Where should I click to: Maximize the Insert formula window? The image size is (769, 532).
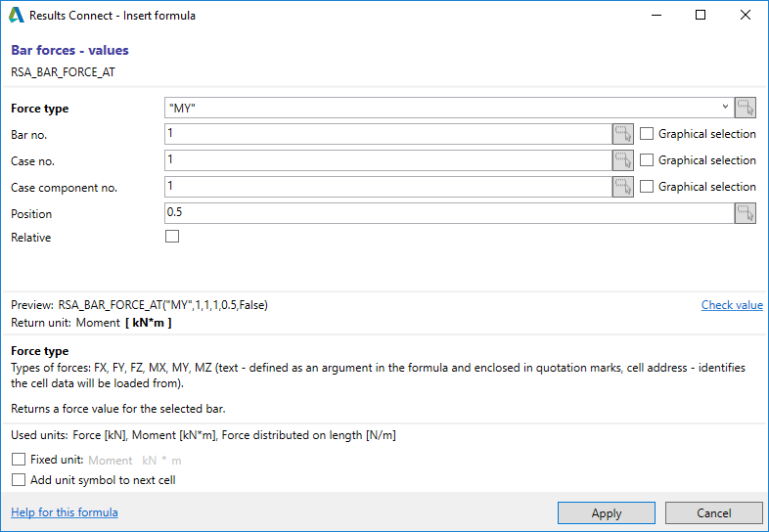pyautogui.click(x=701, y=16)
